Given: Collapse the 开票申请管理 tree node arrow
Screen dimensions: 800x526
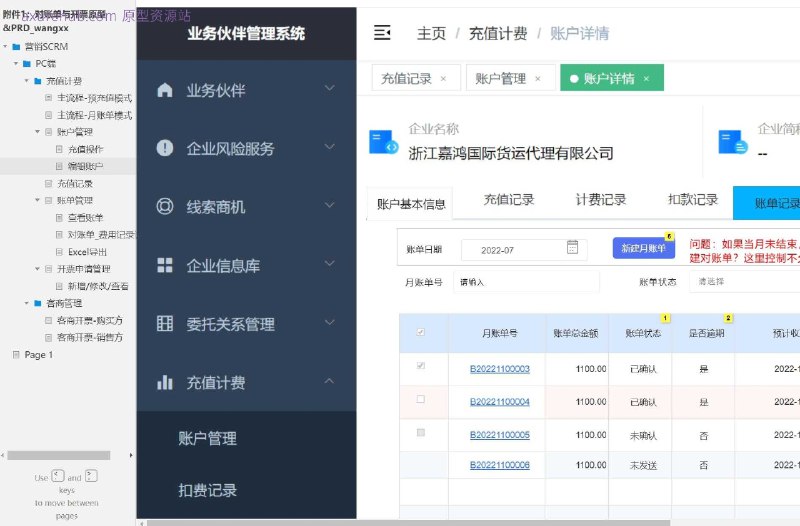Looking at the screenshot, I should click(x=37, y=268).
